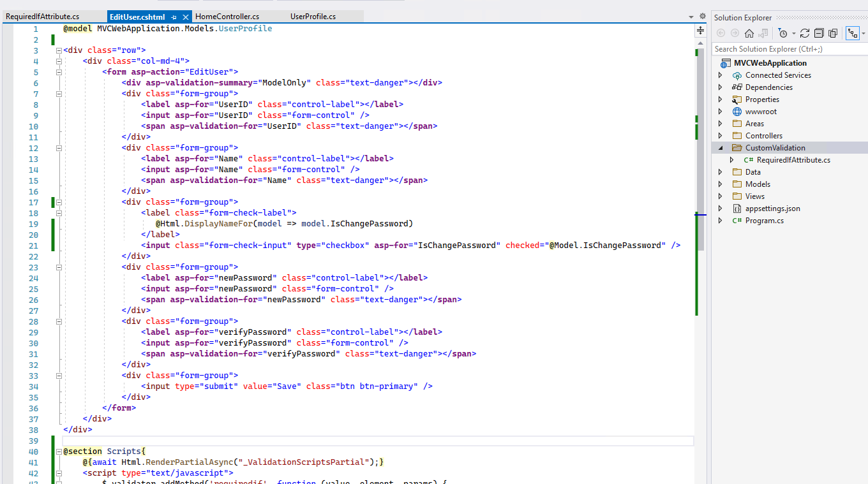
Task: Click the split editor icon above the scrollbar
Action: 700,29
